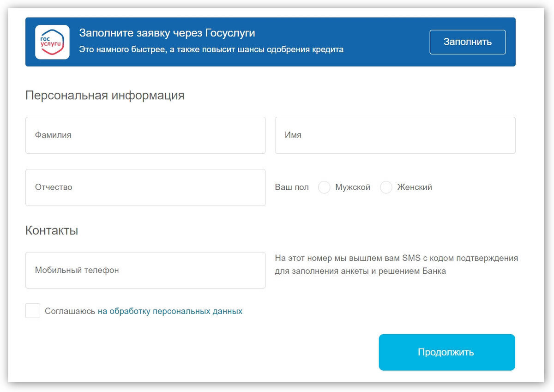This screenshot has width=554, height=392.
Task: Click the 'Заполните заявку через Госуслуги' banner title
Action: click(x=167, y=33)
